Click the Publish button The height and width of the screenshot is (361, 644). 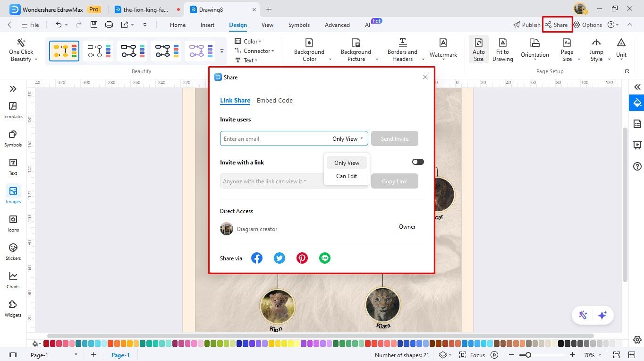click(527, 25)
